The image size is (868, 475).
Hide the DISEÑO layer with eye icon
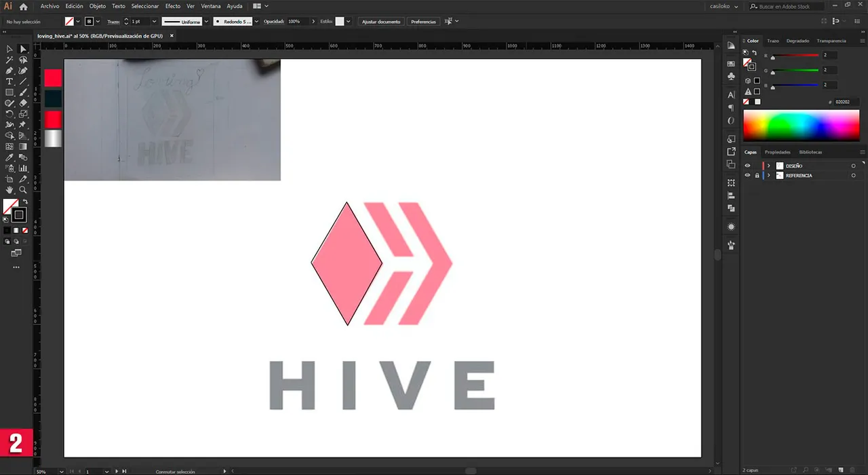point(747,166)
